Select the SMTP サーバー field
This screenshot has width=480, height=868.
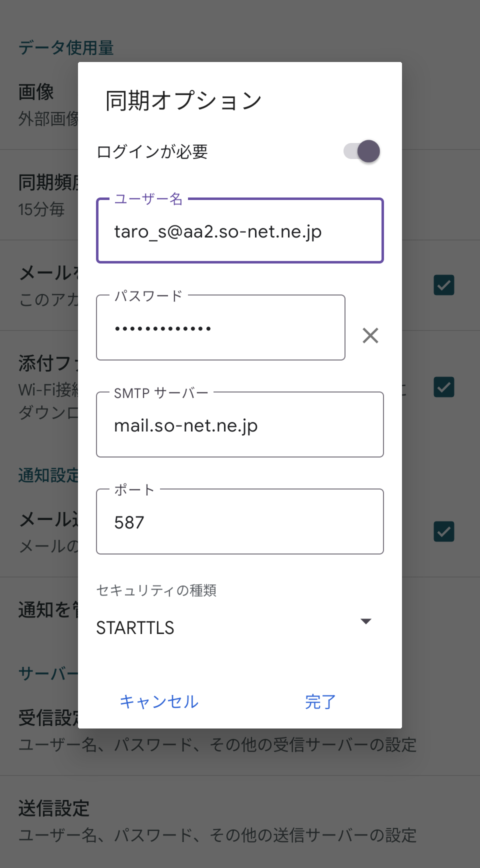click(240, 425)
